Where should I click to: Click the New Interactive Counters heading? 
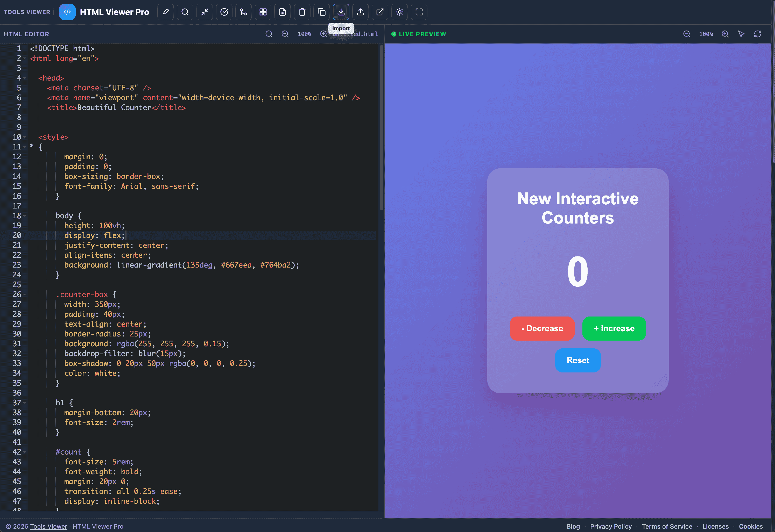point(578,208)
